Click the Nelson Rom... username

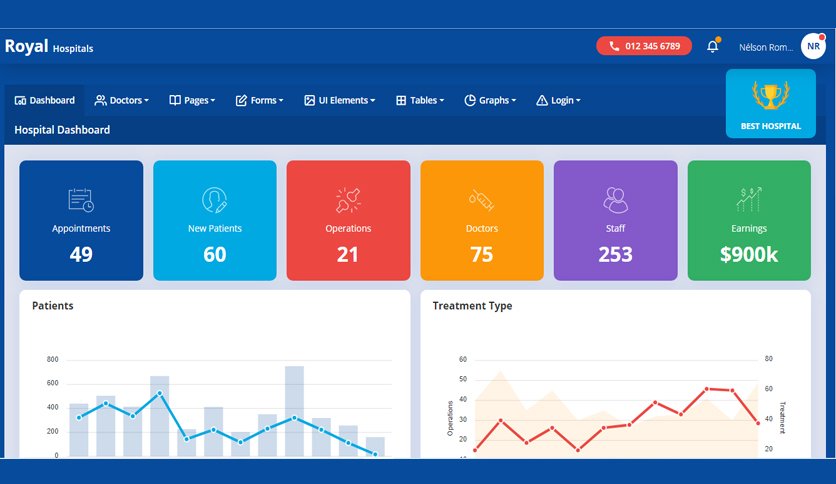pos(766,47)
